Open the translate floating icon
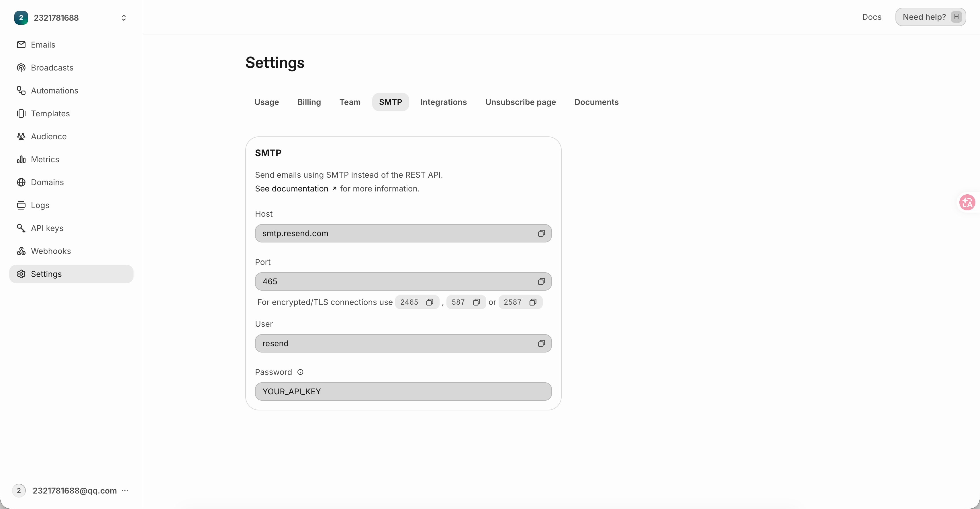Image resolution: width=980 pixels, height=509 pixels. (967, 202)
